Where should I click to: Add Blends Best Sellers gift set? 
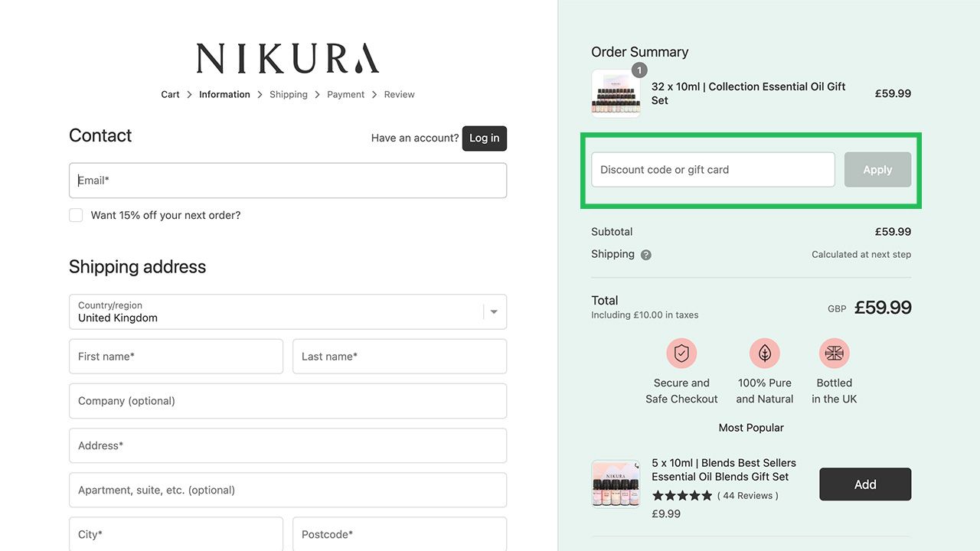[x=865, y=484]
